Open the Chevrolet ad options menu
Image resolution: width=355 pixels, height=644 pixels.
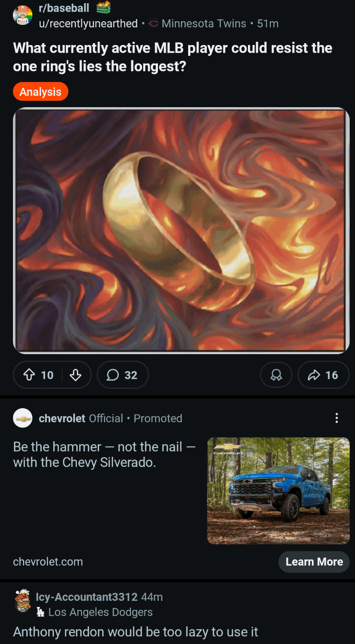tap(337, 418)
